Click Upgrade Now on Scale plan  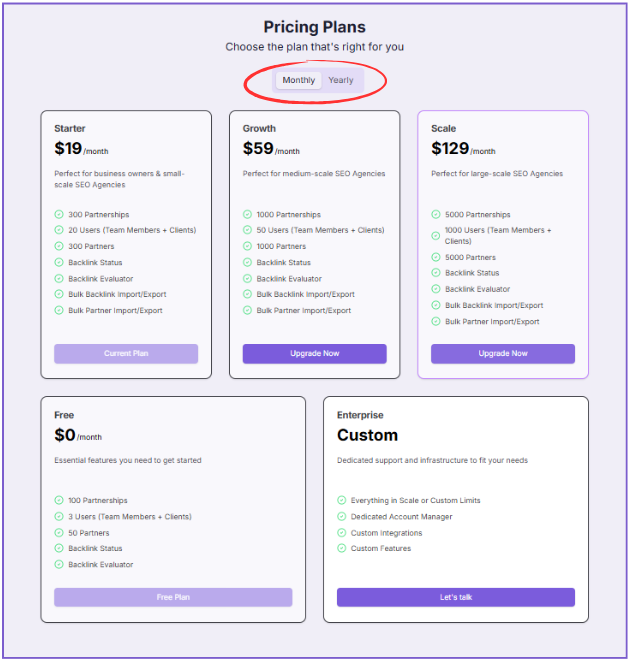(502, 354)
